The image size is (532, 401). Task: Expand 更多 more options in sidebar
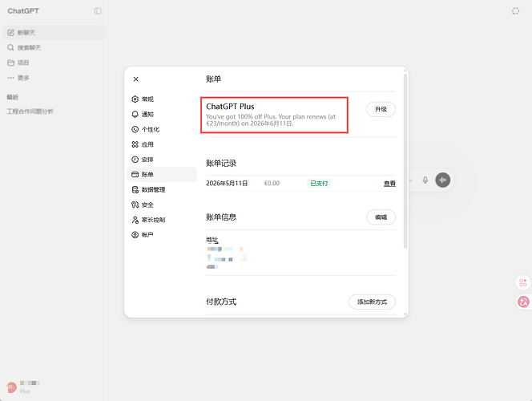coord(54,78)
